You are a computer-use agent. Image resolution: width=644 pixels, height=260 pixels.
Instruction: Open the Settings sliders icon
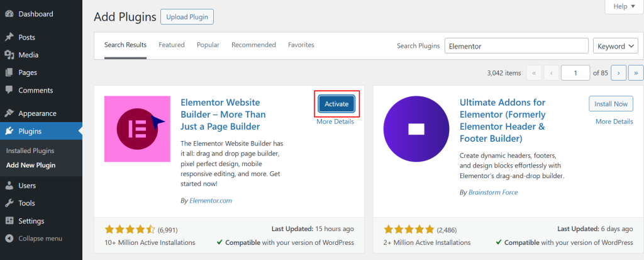coord(9,221)
